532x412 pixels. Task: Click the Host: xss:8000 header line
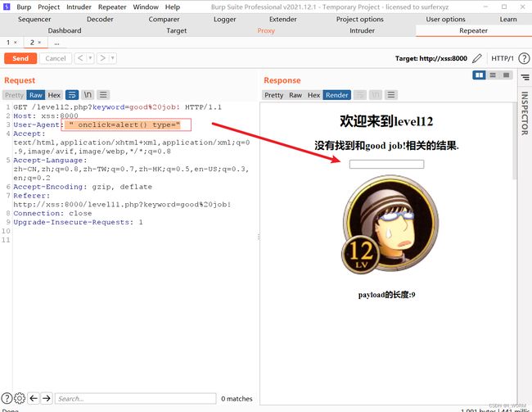[46, 115]
